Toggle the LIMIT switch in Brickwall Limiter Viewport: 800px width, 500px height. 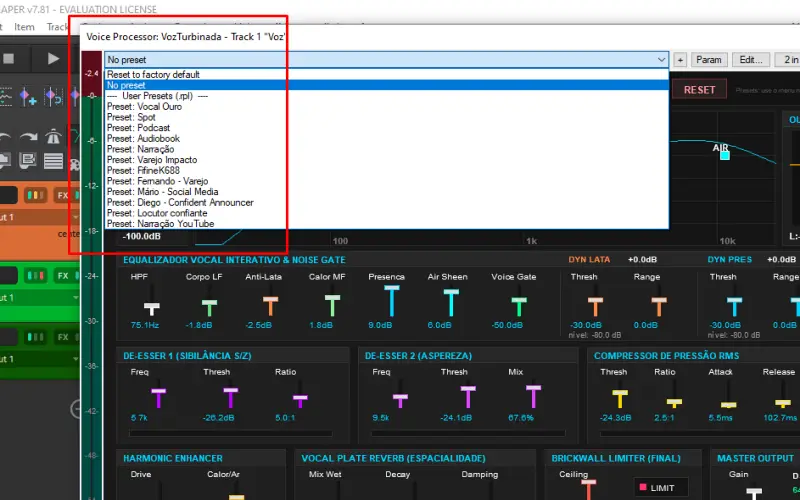coord(661,488)
